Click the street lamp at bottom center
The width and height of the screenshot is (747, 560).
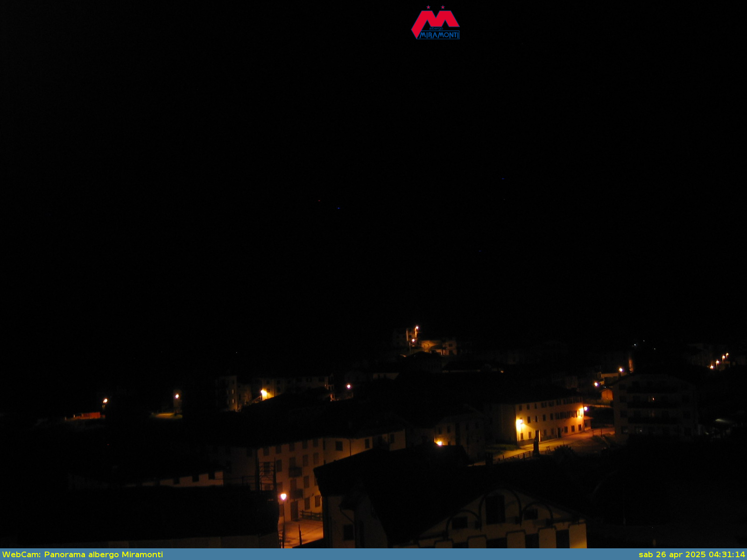[x=283, y=496]
